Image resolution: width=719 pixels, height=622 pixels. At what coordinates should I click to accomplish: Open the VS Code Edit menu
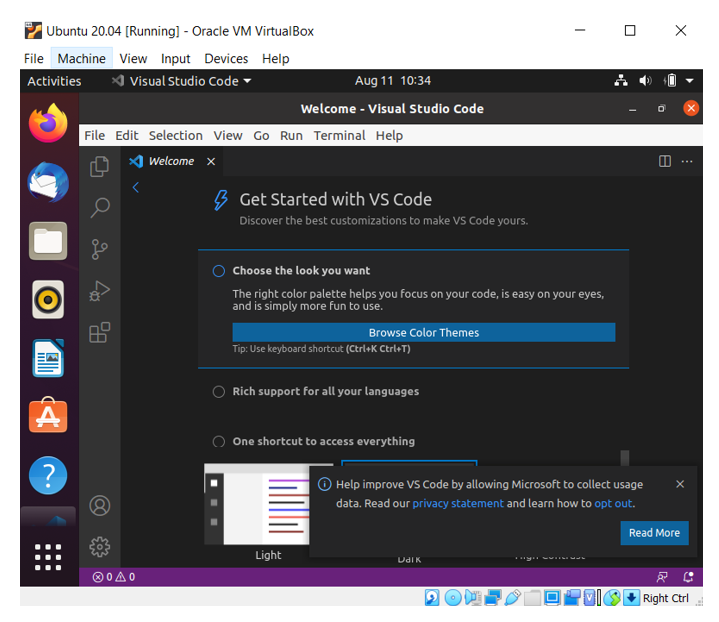click(x=127, y=135)
